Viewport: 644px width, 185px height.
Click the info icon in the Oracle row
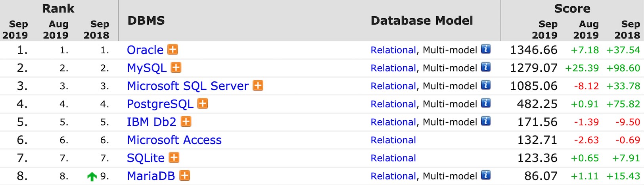(x=486, y=49)
